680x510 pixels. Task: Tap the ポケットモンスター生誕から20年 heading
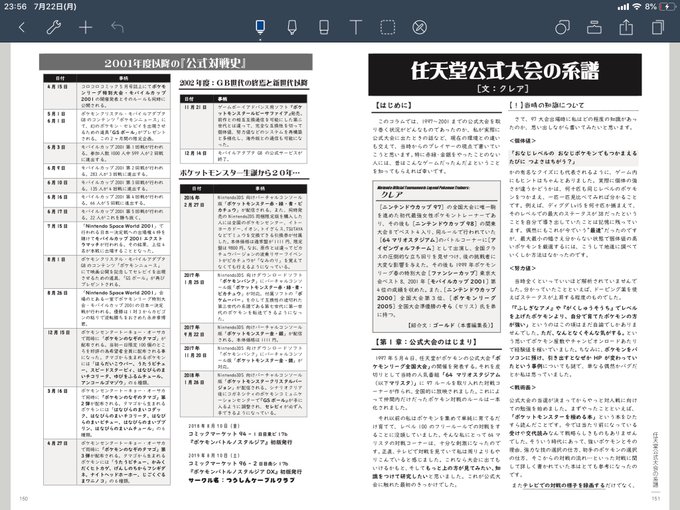tap(240, 173)
